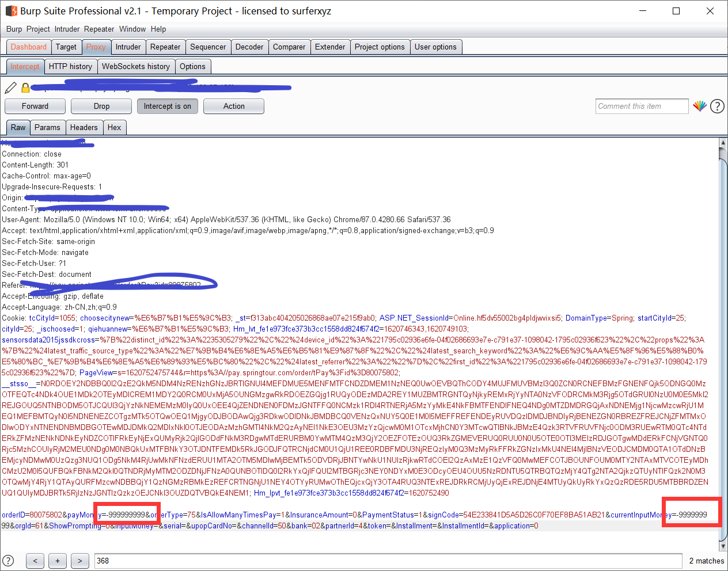Open the Action dropdown button

(x=234, y=106)
